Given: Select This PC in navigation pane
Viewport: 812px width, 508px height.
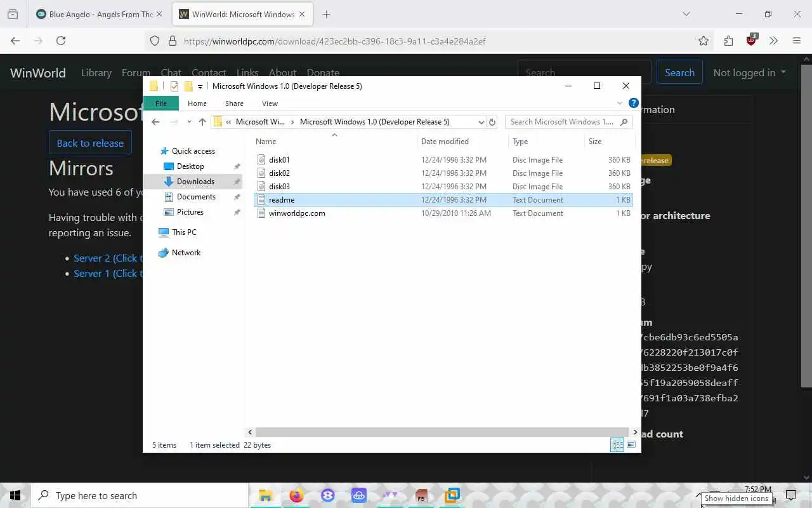Looking at the screenshot, I should point(184,232).
